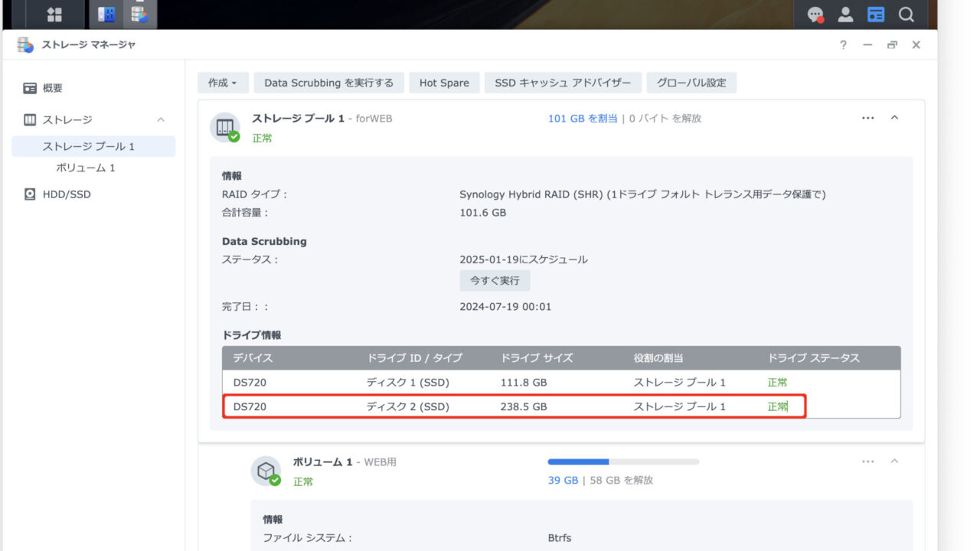The height and width of the screenshot is (551, 980).
Task: Open the more options menu for ボリューム 1
Action: coord(867,461)
